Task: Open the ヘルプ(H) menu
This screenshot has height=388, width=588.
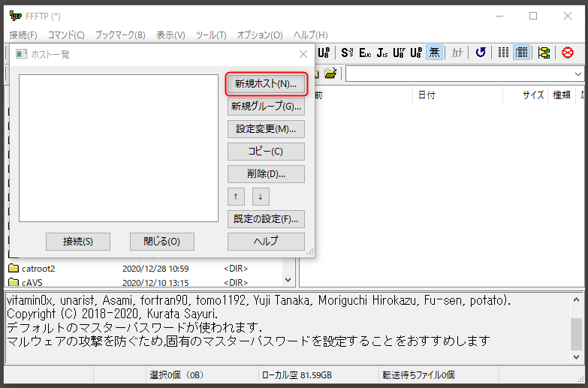Action: (311, 35)
